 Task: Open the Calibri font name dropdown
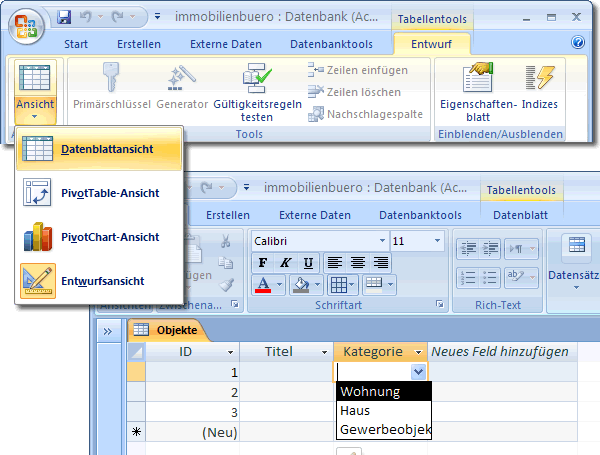pyautogui.click(x=382, y=241)
